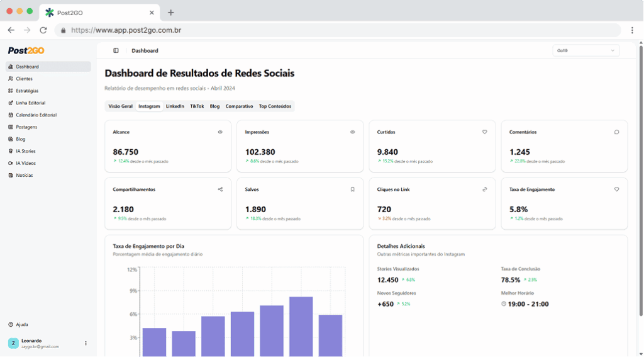Click the IA Stories sidebar icon

pos(11,151)
